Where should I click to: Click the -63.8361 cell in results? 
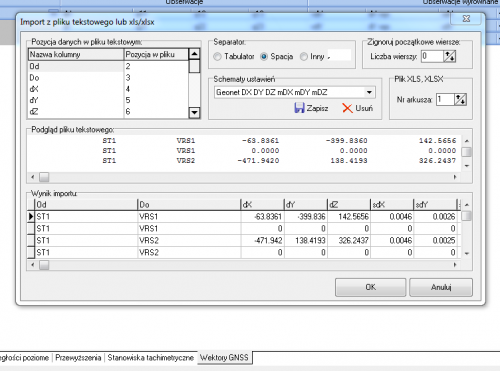262,217
